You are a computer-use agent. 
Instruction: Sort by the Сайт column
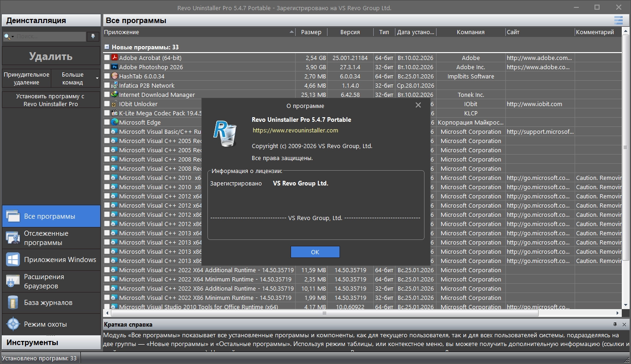[x=540, y=32]
